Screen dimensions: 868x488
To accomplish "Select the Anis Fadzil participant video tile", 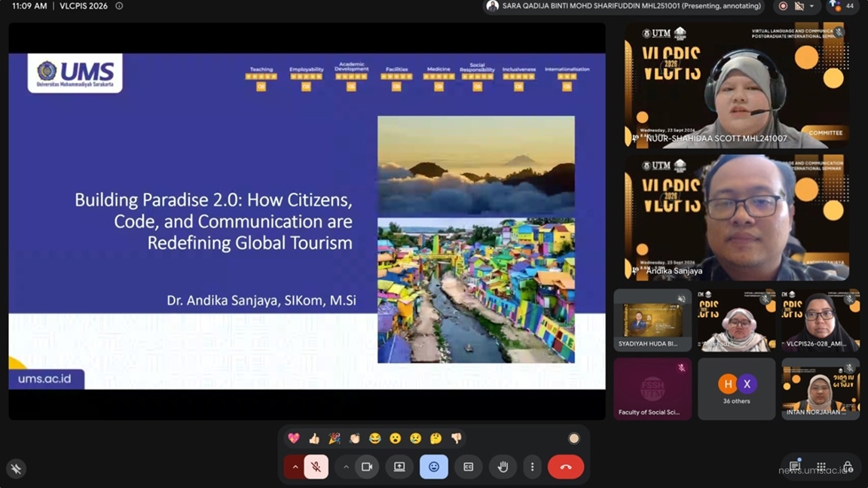I will (736, 320).
